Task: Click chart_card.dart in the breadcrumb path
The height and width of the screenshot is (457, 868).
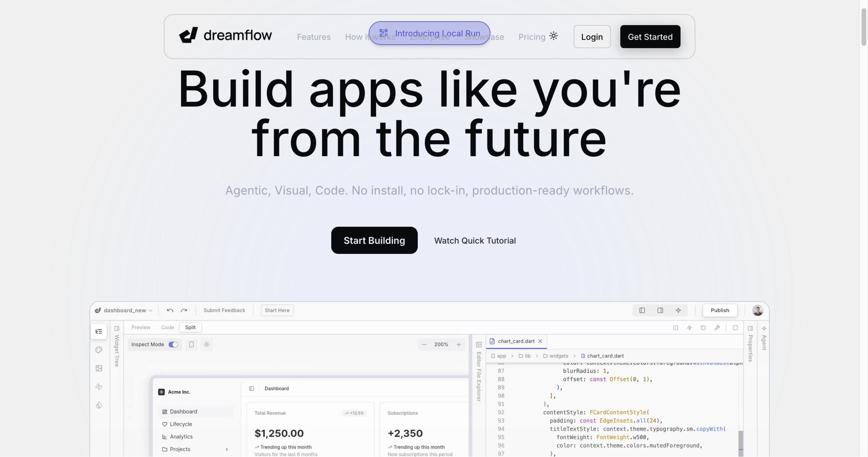Action: tap(602, 356)
